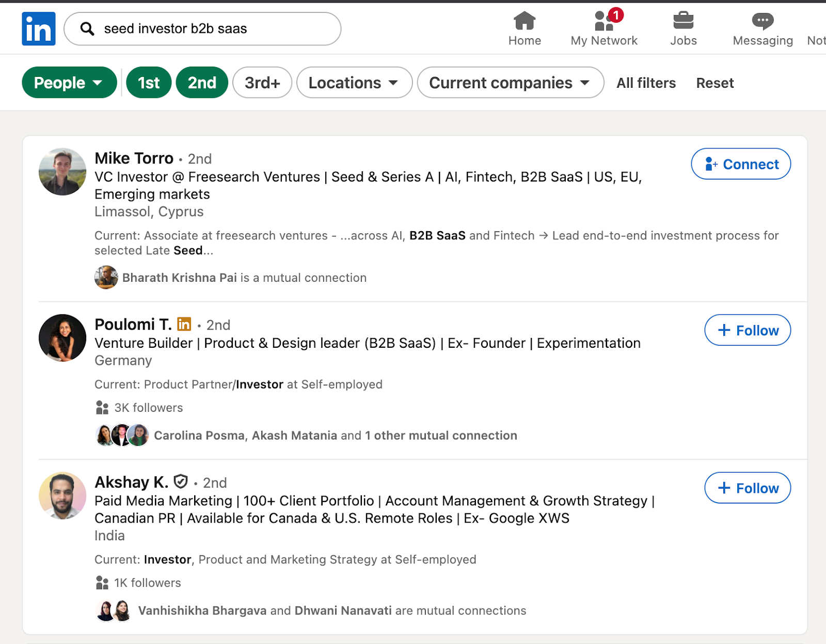
Task: Click Poulomi T.'s mutual connection avatars
Action: point(122,435)
